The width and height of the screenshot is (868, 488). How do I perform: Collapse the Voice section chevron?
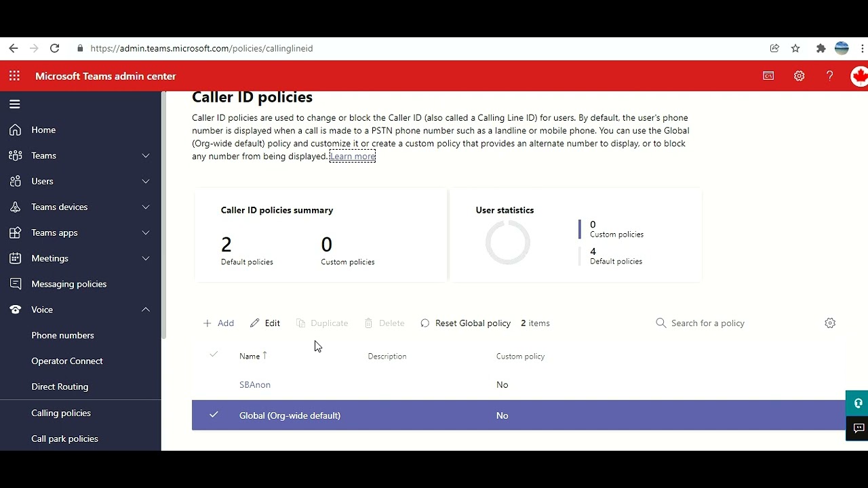[146, 310]
